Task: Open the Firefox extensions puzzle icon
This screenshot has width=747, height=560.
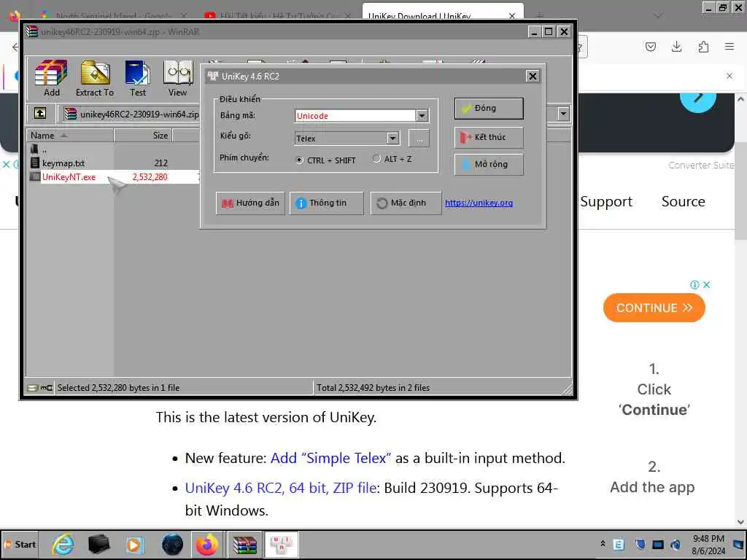Action: pyautogui.click(x=703, y=47)
